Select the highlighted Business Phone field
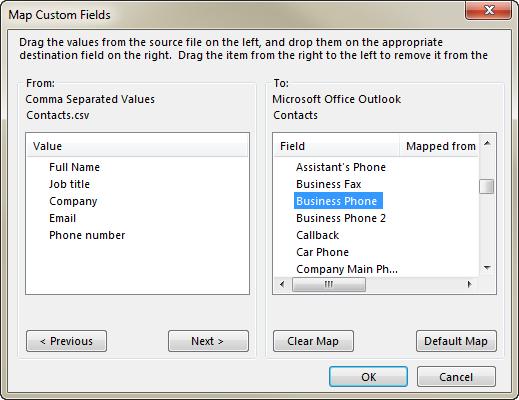 pos(338,201)
